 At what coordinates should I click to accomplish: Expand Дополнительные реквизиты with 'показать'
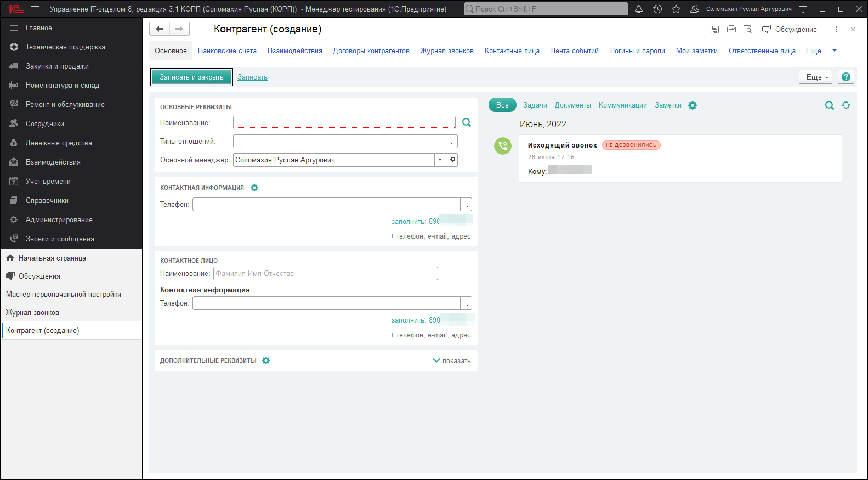452,361
